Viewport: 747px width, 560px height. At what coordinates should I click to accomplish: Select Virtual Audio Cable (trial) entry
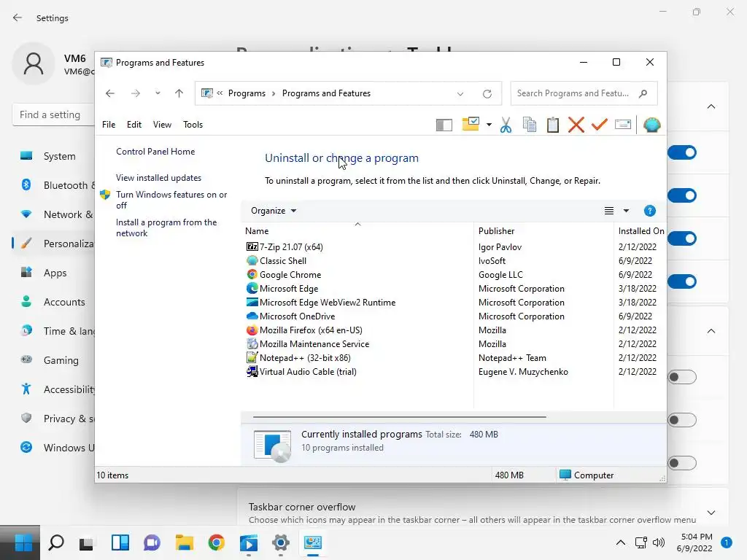pos(308,371)
